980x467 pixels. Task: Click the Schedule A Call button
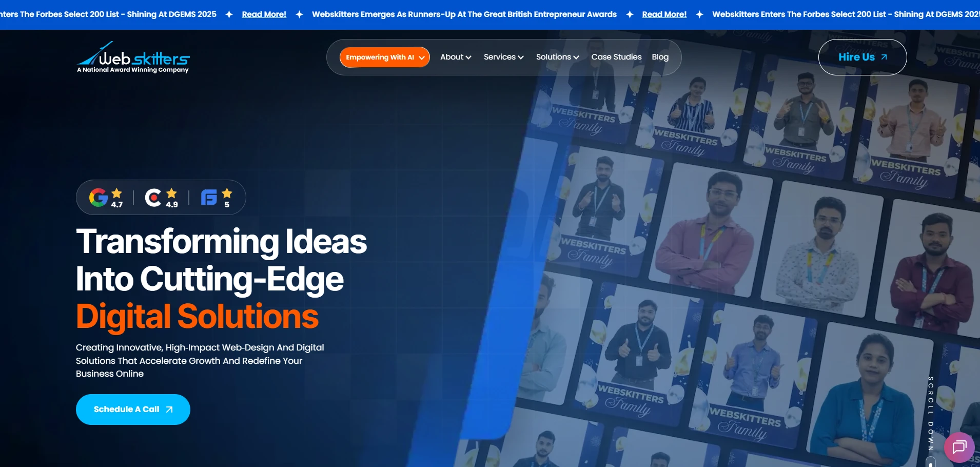pos(133,410)
